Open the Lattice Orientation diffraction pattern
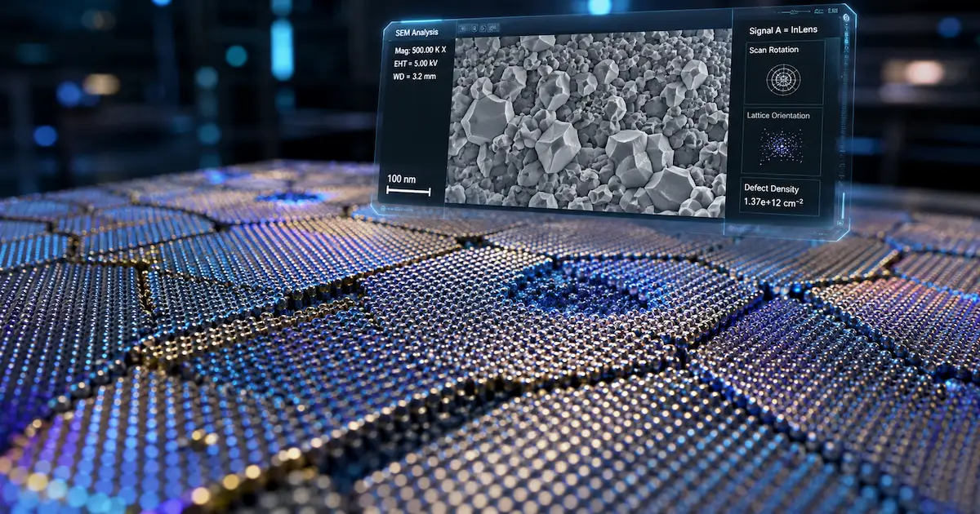This screenshot has width=980, height=514. pos(782,147)
